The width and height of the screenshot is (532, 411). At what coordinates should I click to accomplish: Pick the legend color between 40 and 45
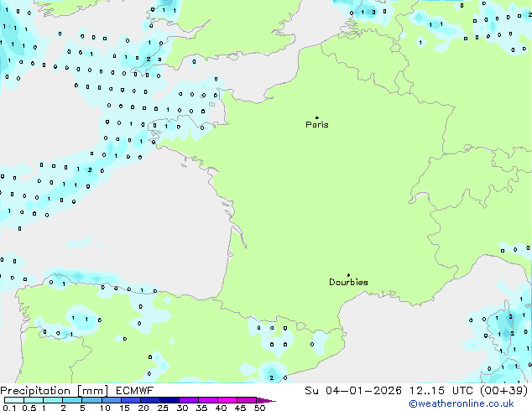coord(228,401)
